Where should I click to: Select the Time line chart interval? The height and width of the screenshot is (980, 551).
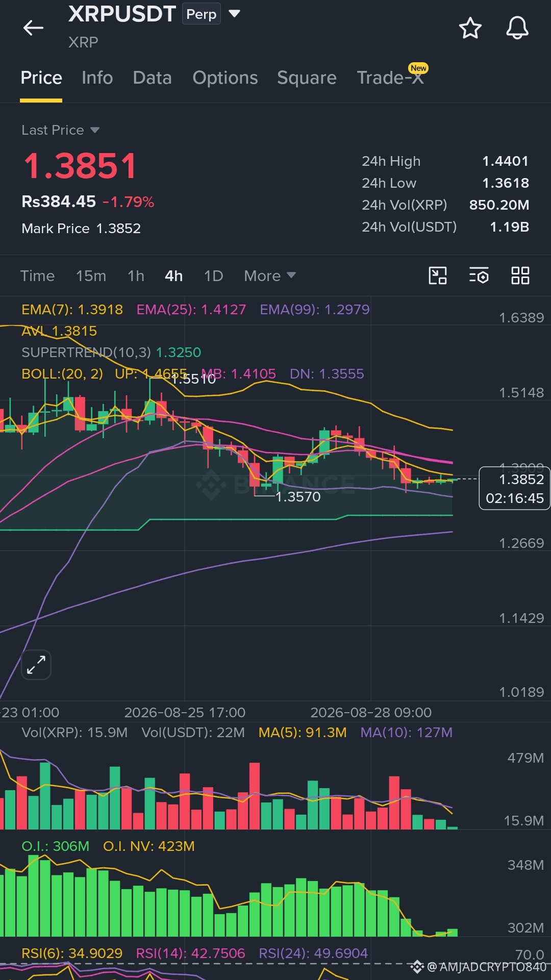tap(37, 276)
